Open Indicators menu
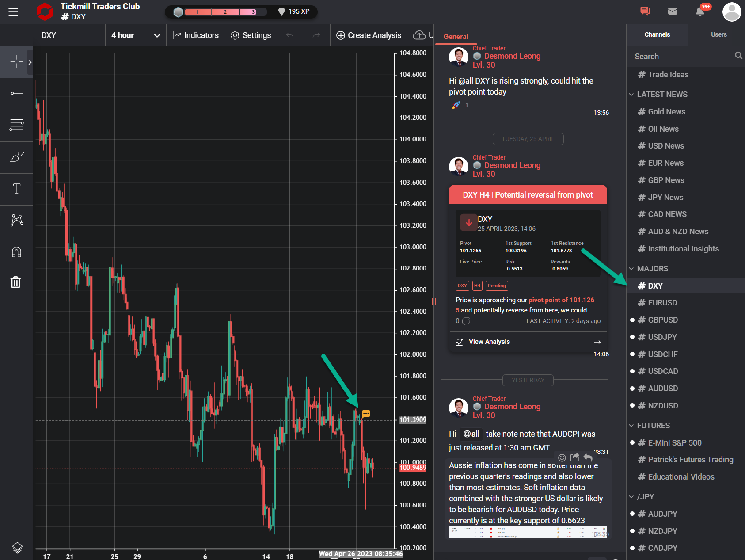745x560 pixels. (x=196, y=35)
